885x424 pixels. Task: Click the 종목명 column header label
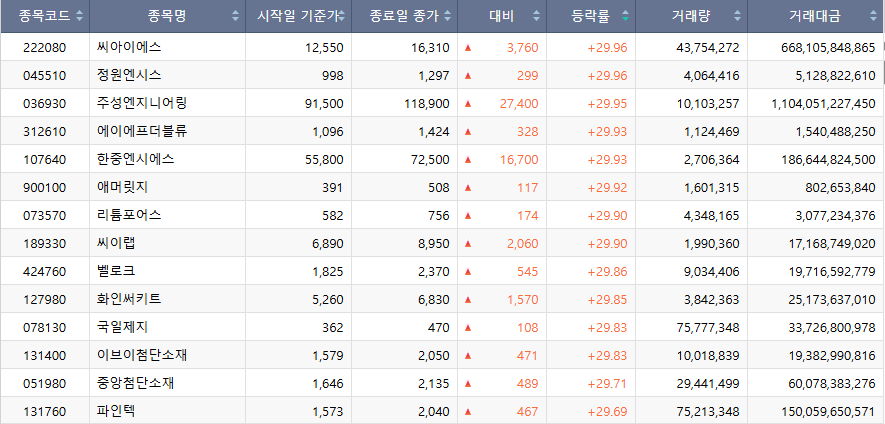[167, 16]
